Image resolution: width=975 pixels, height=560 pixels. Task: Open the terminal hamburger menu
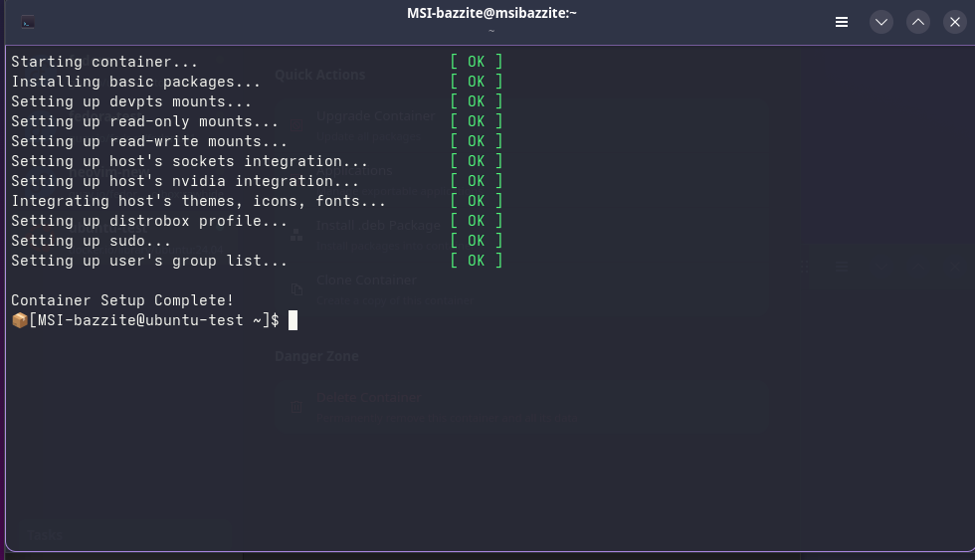[842, 22]
